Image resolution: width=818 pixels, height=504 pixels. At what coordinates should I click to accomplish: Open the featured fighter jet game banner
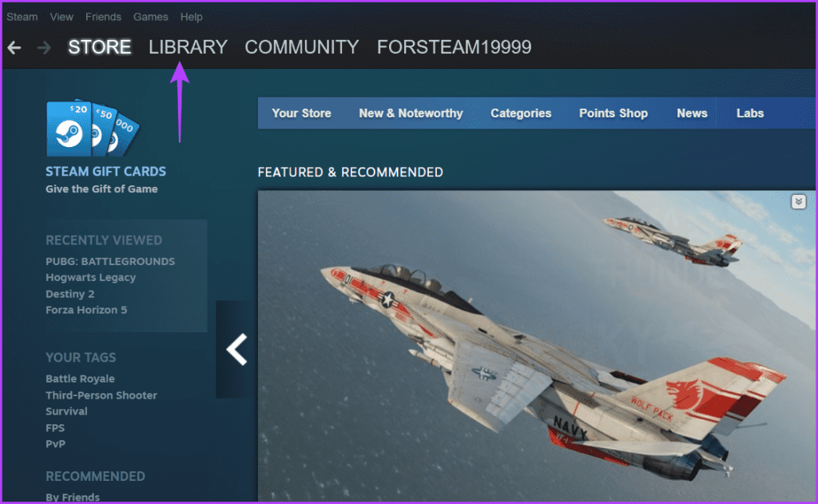[x=536, y=346]
